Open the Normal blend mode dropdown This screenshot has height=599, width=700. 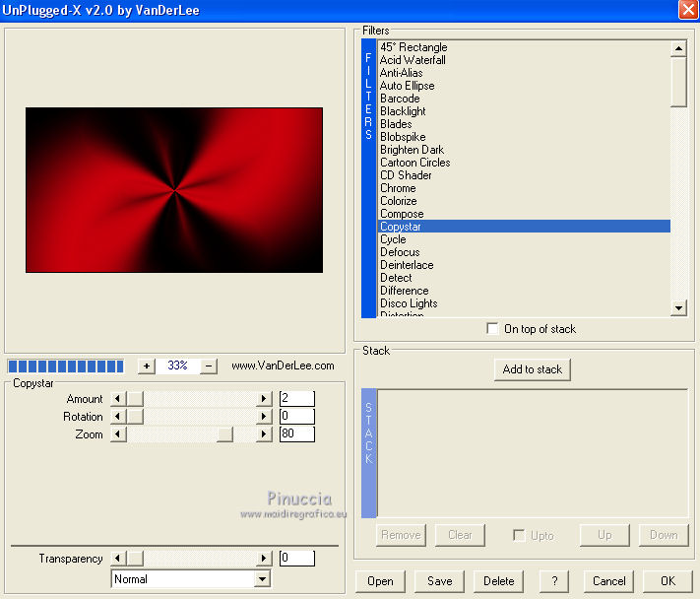pos(263,580)
